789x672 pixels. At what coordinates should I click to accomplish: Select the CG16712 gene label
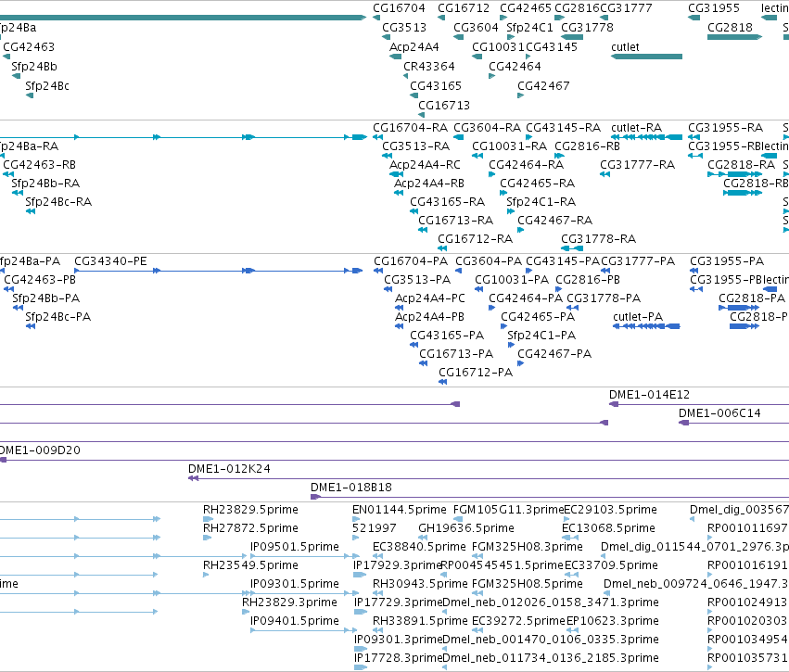464,8
